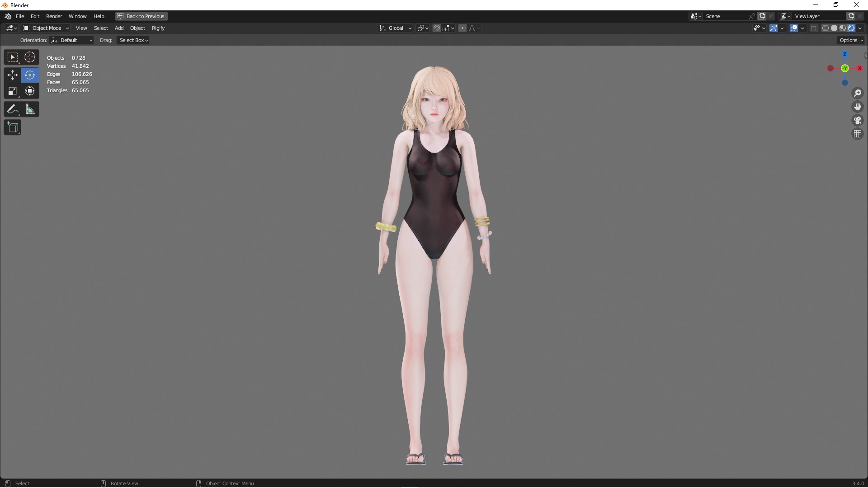The width and height of the screenshot is (868, 488).
Task: Click the red X axis gizmo handle
Action: [859, 68]
